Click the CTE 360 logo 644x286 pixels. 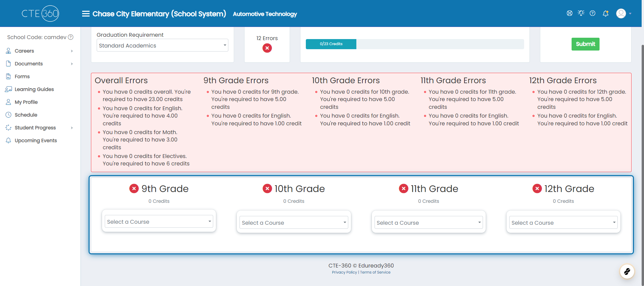click(40, 13)
